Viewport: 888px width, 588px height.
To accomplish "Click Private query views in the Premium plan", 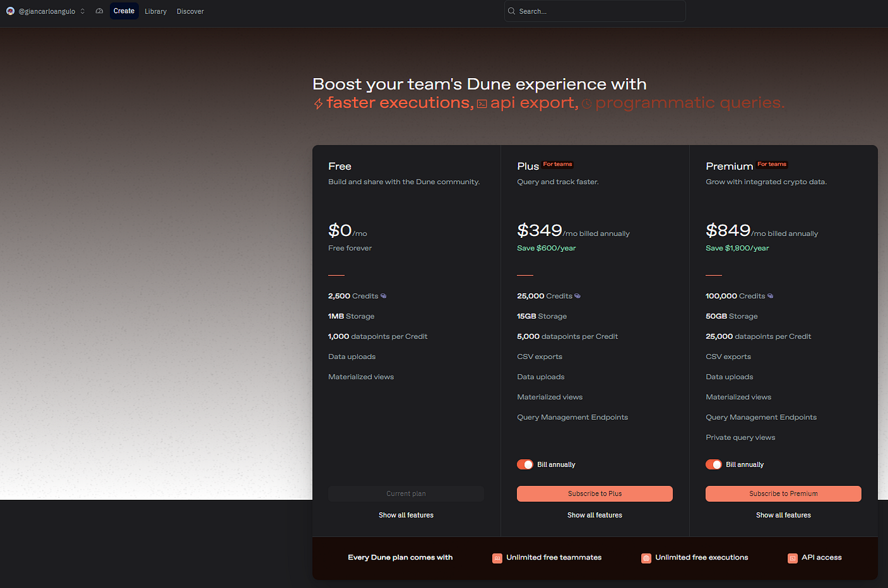I will coord(740,438).
